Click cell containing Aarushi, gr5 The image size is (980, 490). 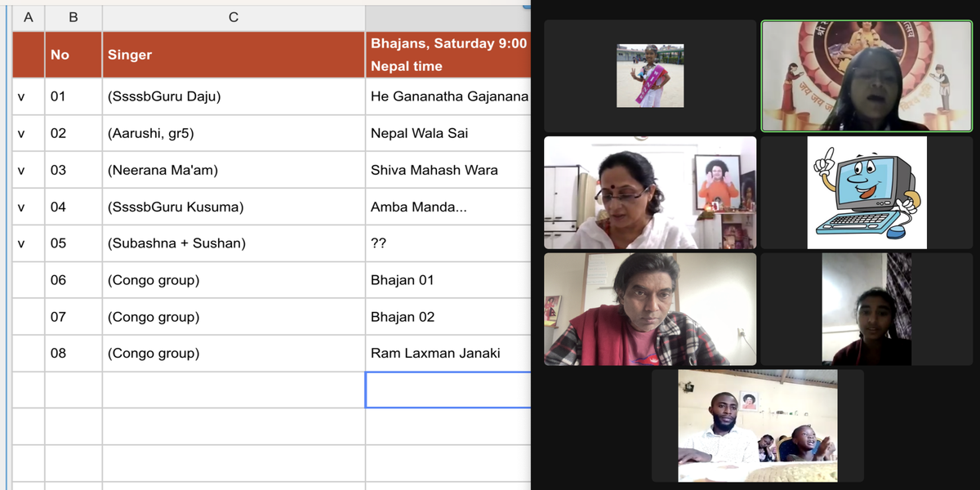click(234, 133)
